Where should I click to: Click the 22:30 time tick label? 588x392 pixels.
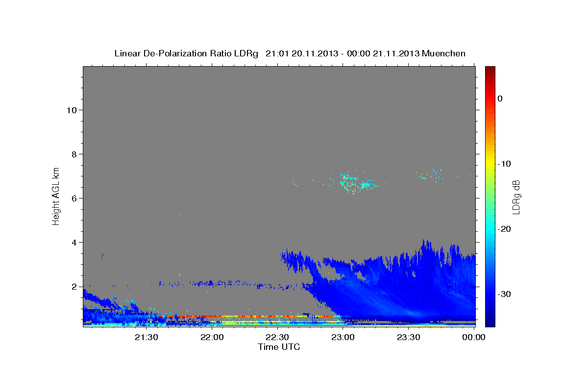coord(277,337)
